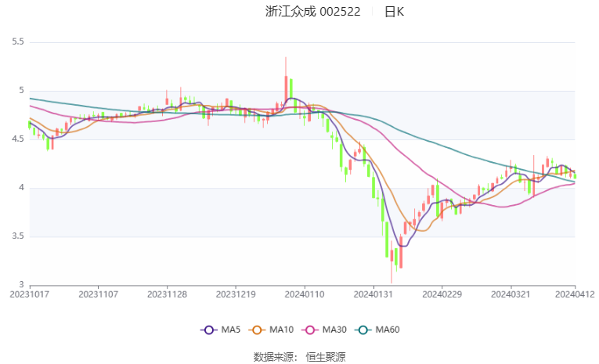
Task: Click the 日K chart type label
Action: tap(394, 12)
